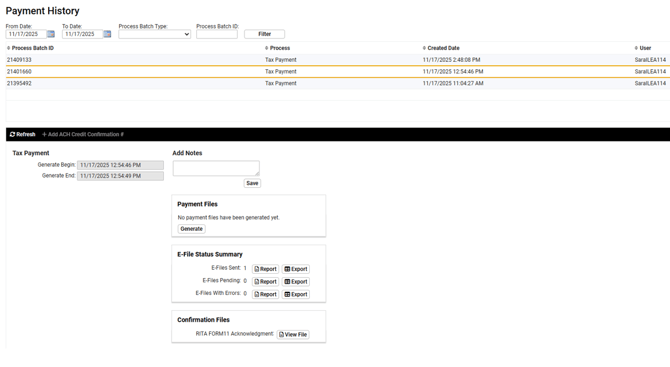The image size is (670, 367).
Task: Generate payment files
Action: click(x=191, y=229)
